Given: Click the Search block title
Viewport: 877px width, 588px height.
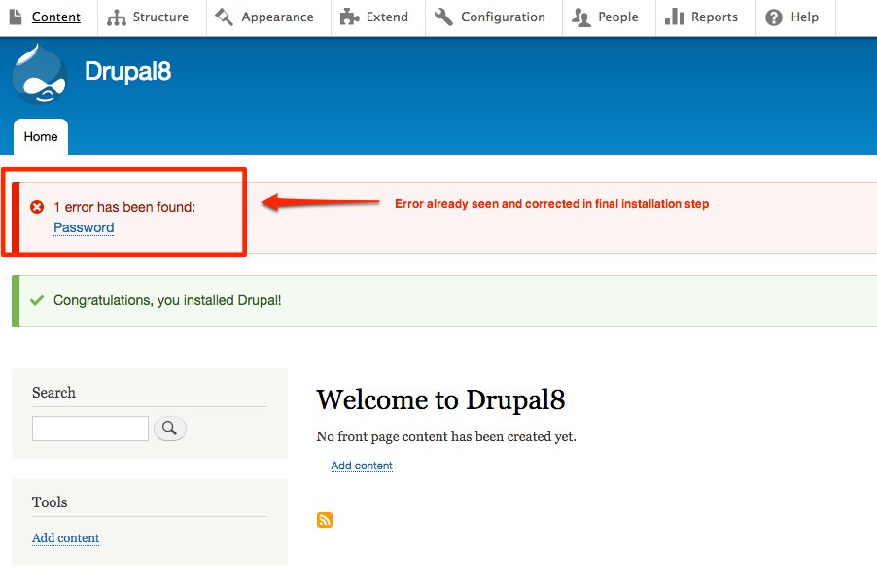Looking at the screenshot, I should click(x=53, y=393).
